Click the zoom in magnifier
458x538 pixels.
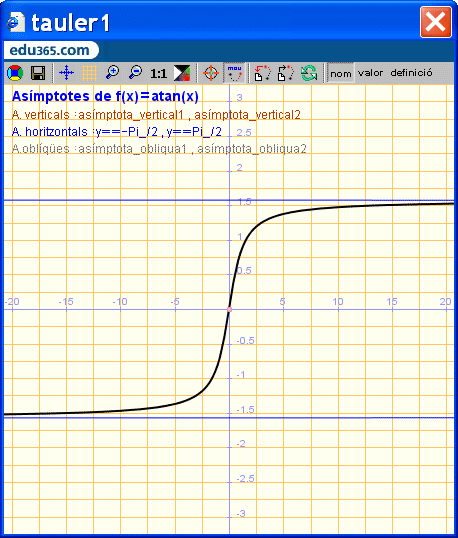pyautogui.click(x=112, y=73)
